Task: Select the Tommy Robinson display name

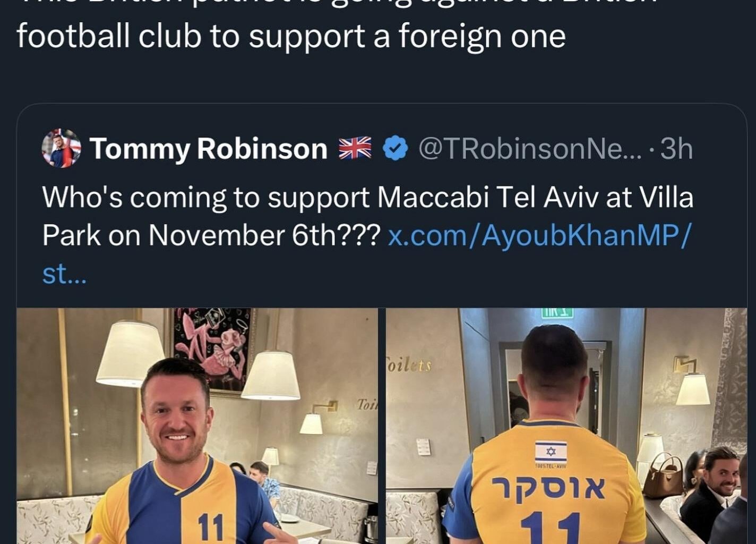Action: coord(209,149)
